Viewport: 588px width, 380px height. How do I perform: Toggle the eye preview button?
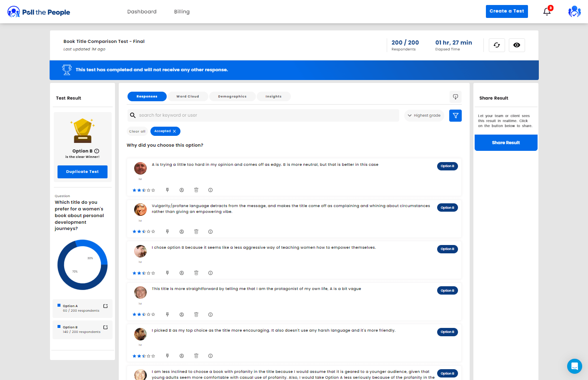517,45
